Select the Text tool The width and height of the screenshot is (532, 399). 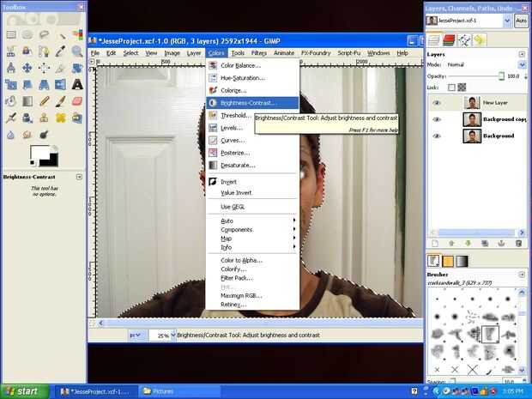point(77,84)
